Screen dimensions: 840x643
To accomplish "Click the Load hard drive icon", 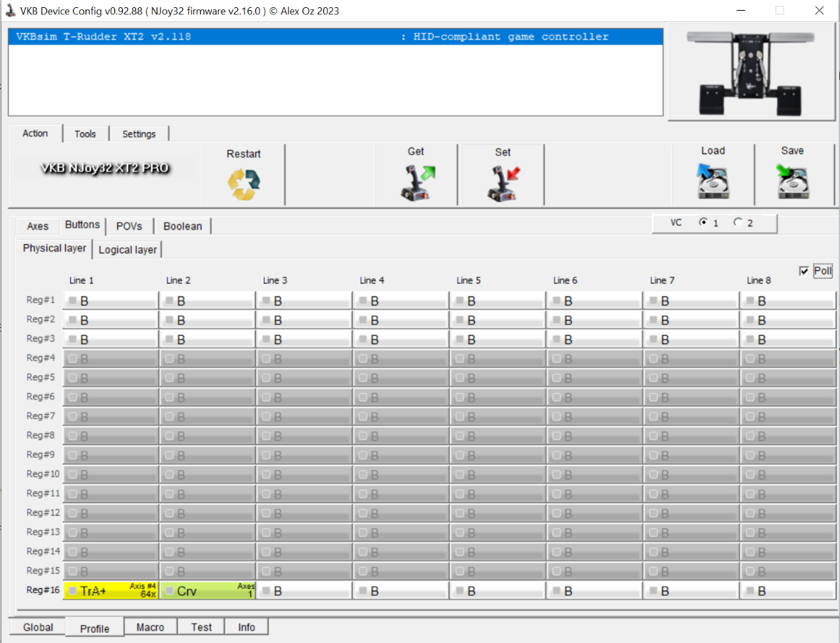I will (x=713, y=181).
